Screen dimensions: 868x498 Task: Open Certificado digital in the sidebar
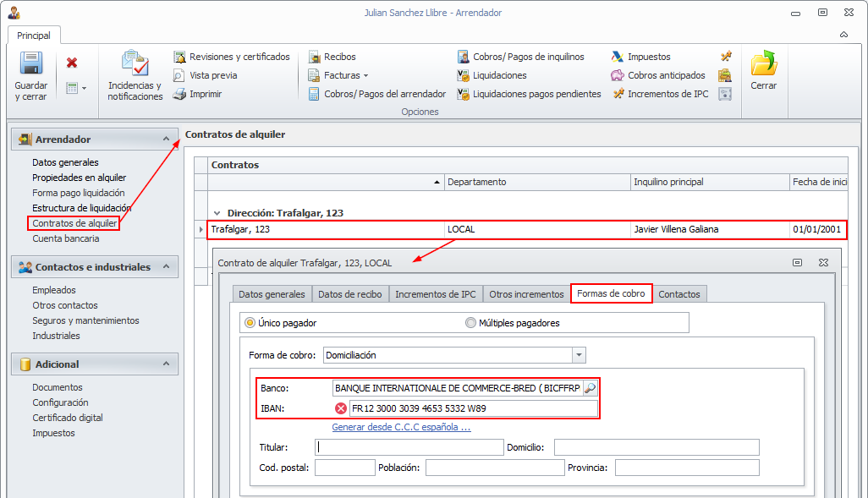(68, 418)
